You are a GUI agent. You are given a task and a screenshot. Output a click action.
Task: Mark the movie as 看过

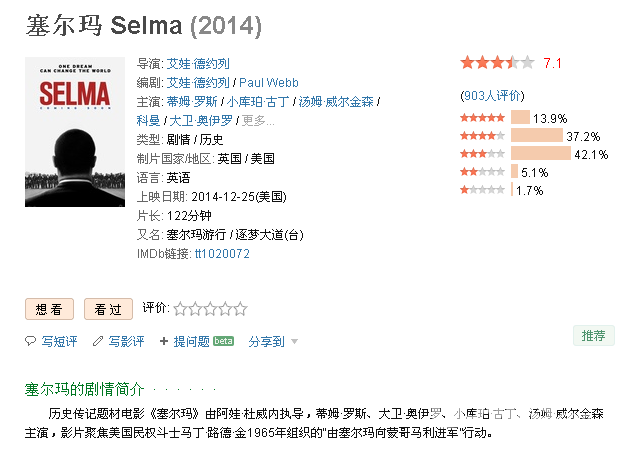(x=108, y=309)
